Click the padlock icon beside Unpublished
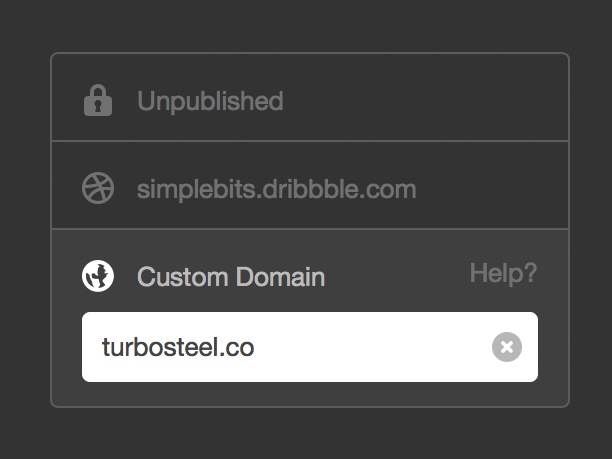 point(98,100)
